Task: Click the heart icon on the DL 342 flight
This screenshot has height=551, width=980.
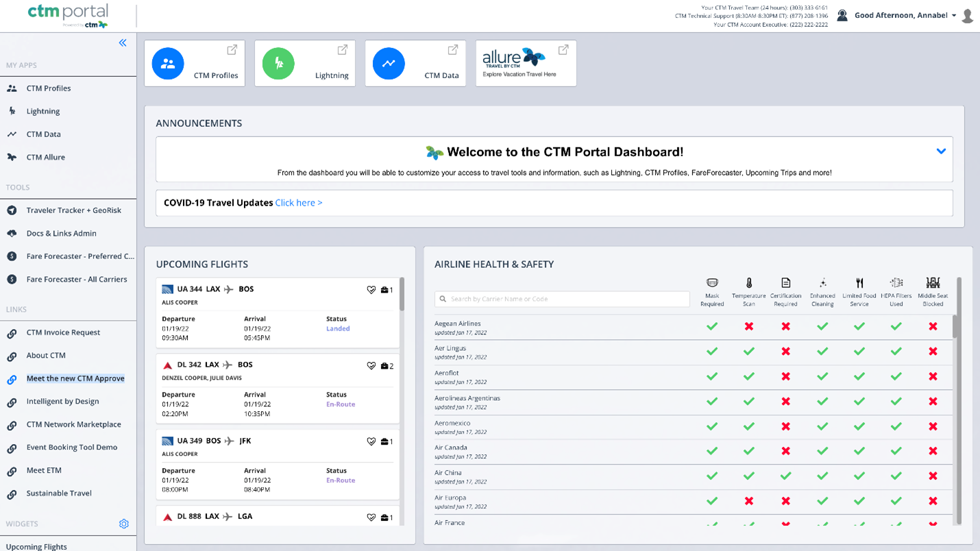Action: tap(371, 366)
